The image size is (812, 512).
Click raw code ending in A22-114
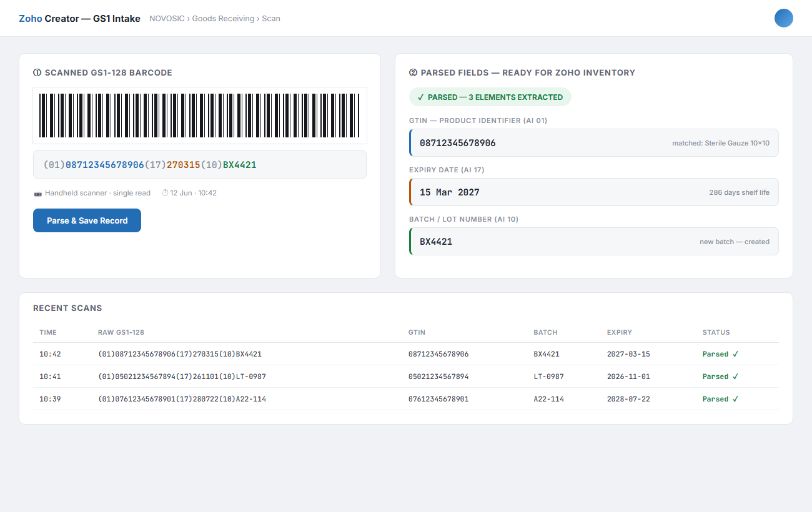tap(182, 399)
